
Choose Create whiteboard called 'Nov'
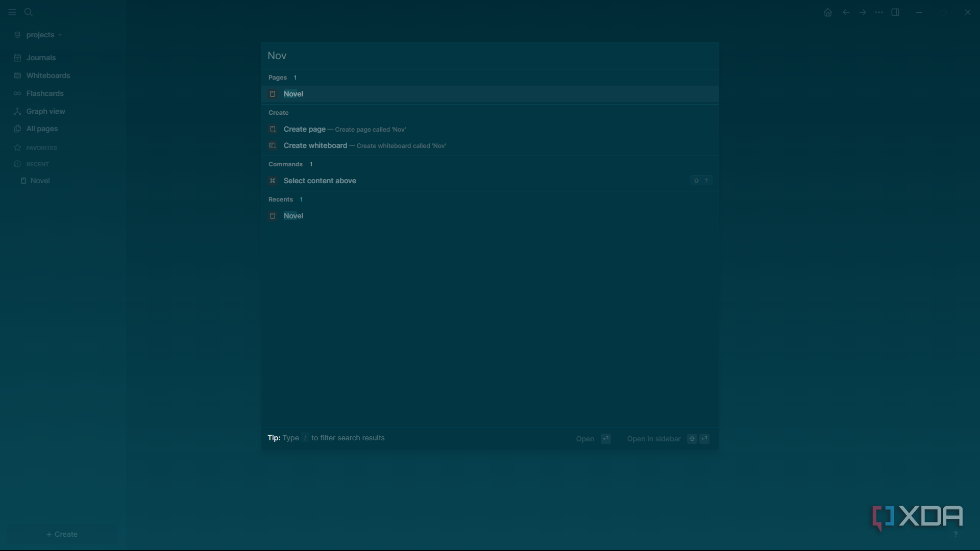[490, 145]
